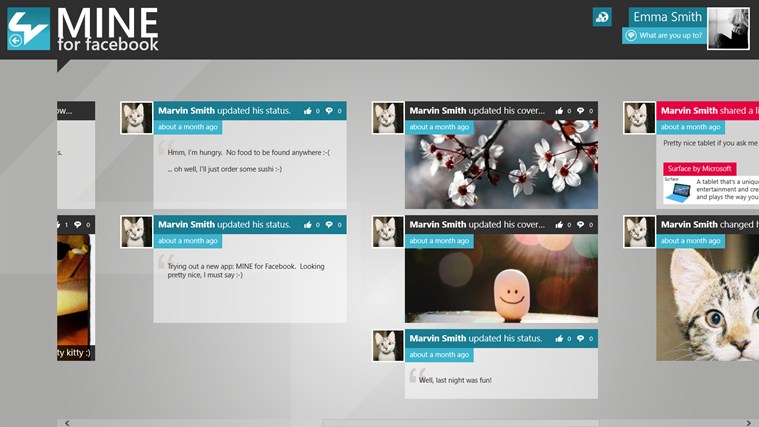Click Marvin Smith name on smiley cover post
The width and height of the screenshot is (759, 427).
(438, 225)
